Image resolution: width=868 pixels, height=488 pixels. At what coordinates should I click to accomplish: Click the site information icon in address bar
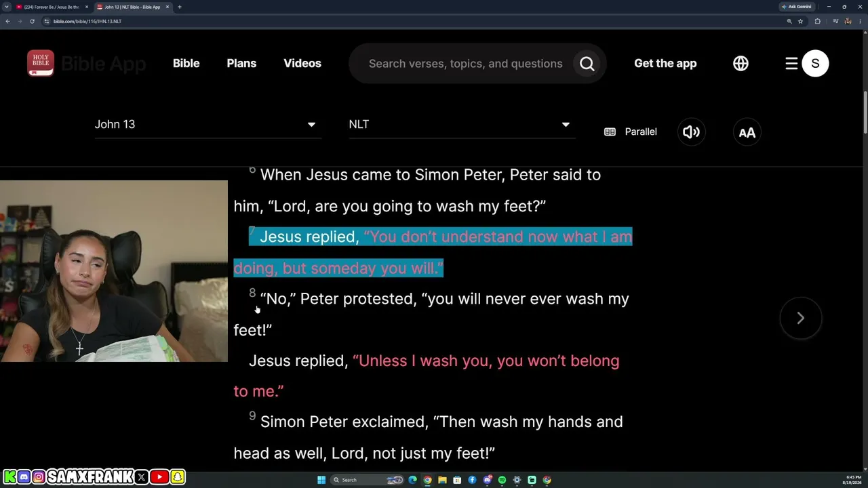[47, 21]
